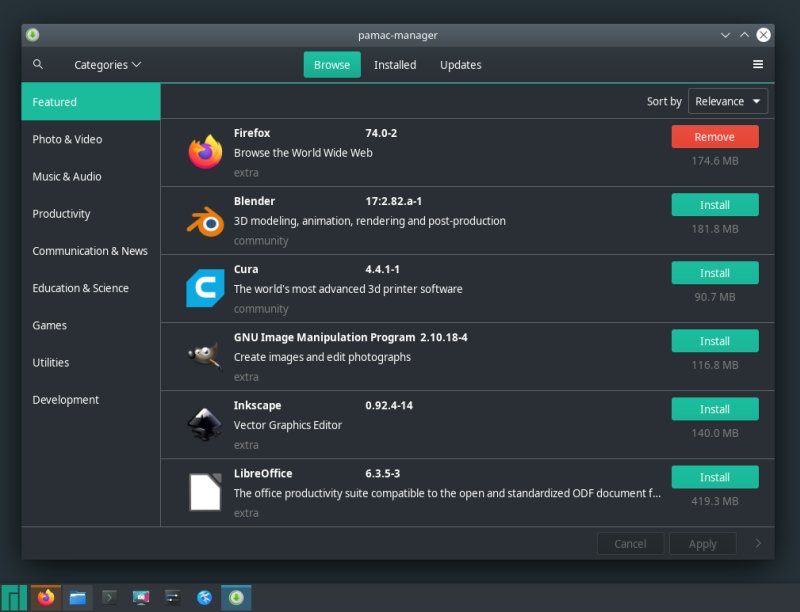
Task: Open the hamburger menu in pamac
Action: tap(758, 64)
